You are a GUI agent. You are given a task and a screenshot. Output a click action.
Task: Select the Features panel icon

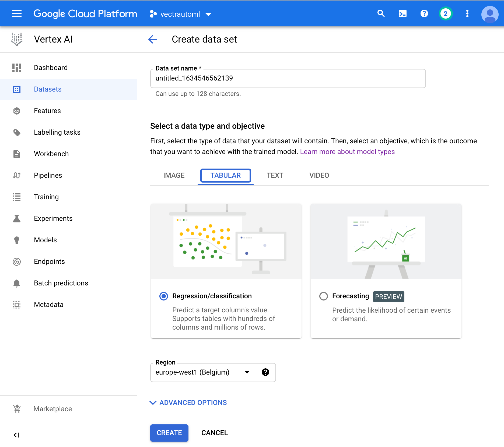(17, 111)
